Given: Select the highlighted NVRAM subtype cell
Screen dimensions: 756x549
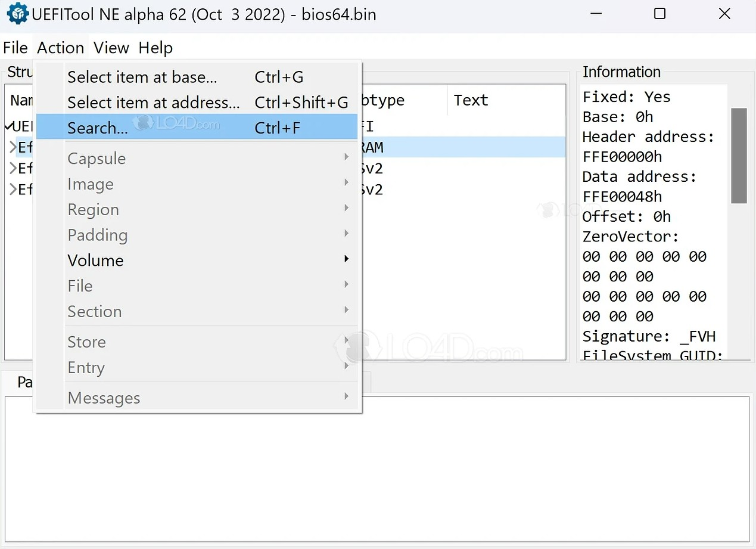Looking at the screenshot, I should coord(403,147).
